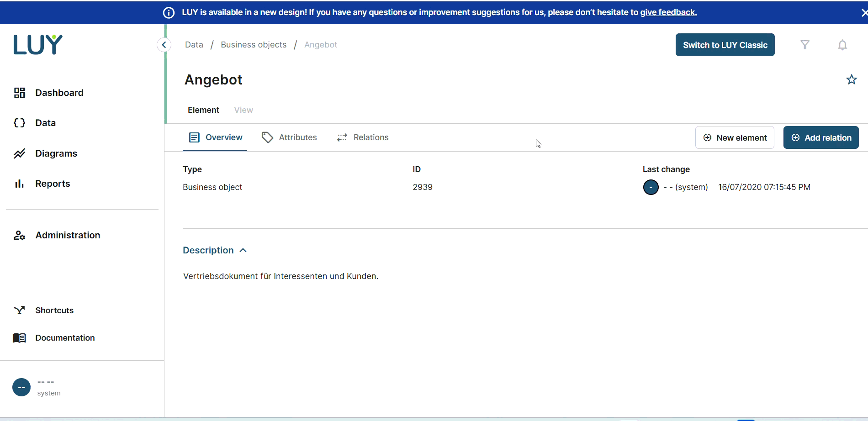Click the New element button
The height and width of the screenshot is (421, 868).
coord(735,137)
